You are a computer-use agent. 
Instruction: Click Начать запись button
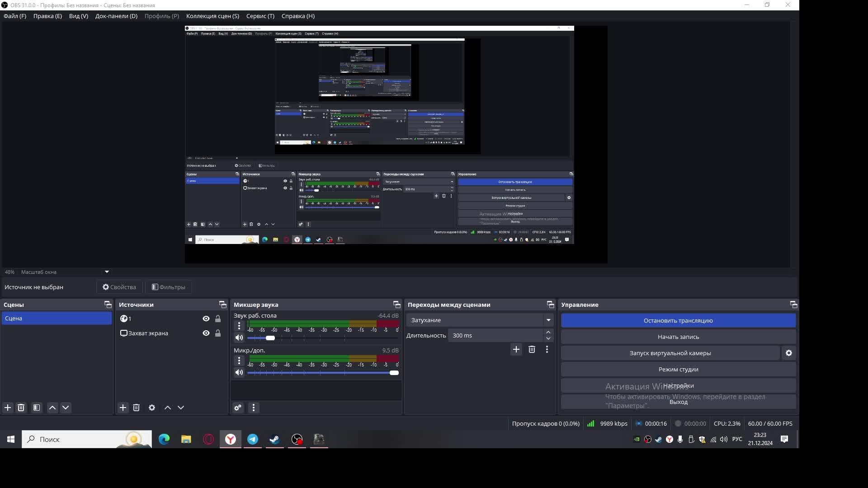[678, 337]
